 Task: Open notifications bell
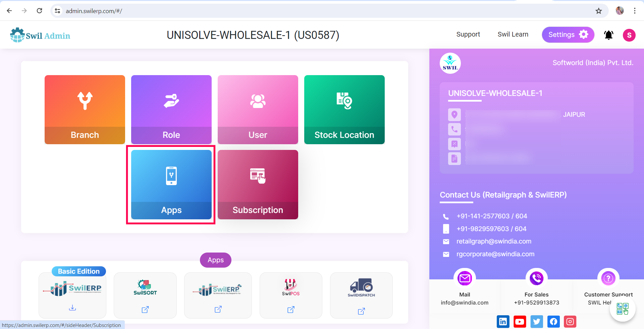click(609, 35)
